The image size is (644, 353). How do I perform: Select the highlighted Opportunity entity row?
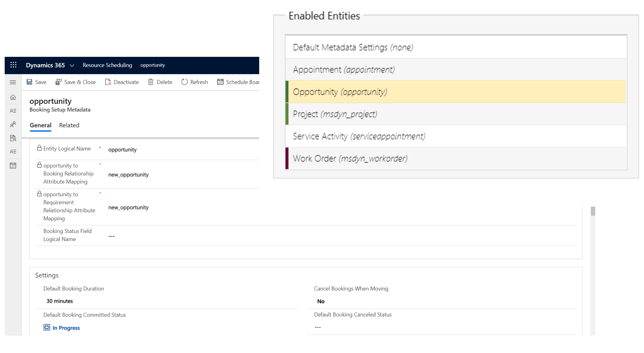pyautogui.click(x=456, y=92)
